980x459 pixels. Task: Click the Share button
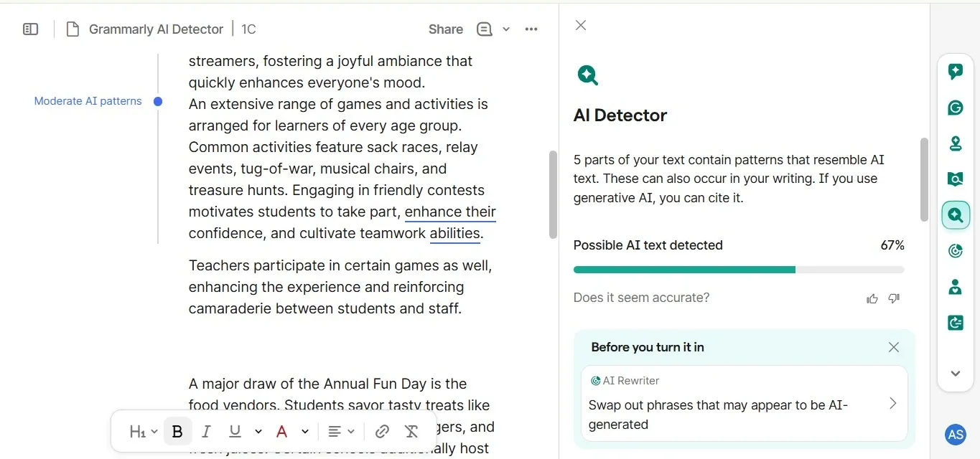(446, 29)
